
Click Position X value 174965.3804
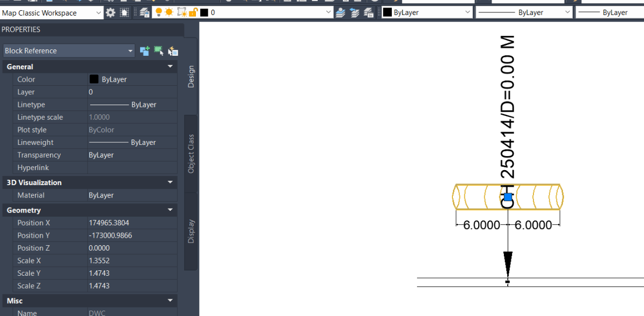[x=132, y=223]
